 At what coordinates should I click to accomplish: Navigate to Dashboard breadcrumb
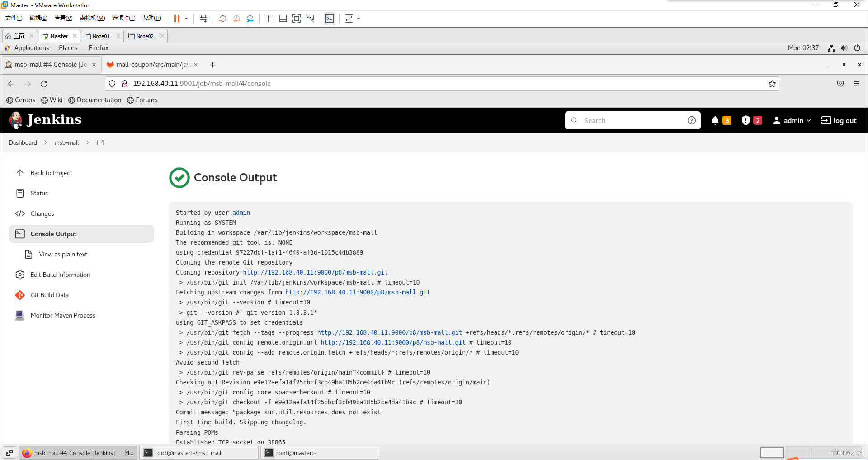coord(23,142)
